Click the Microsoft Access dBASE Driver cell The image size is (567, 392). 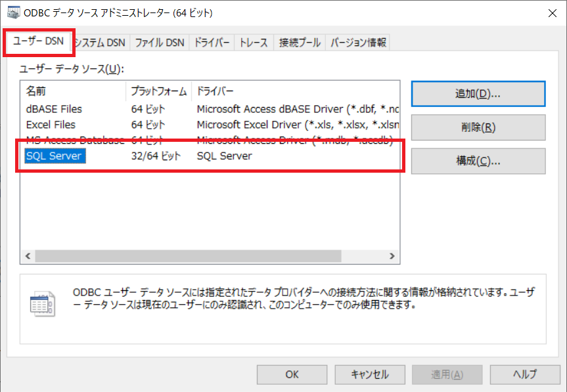(x=298, y=109)
